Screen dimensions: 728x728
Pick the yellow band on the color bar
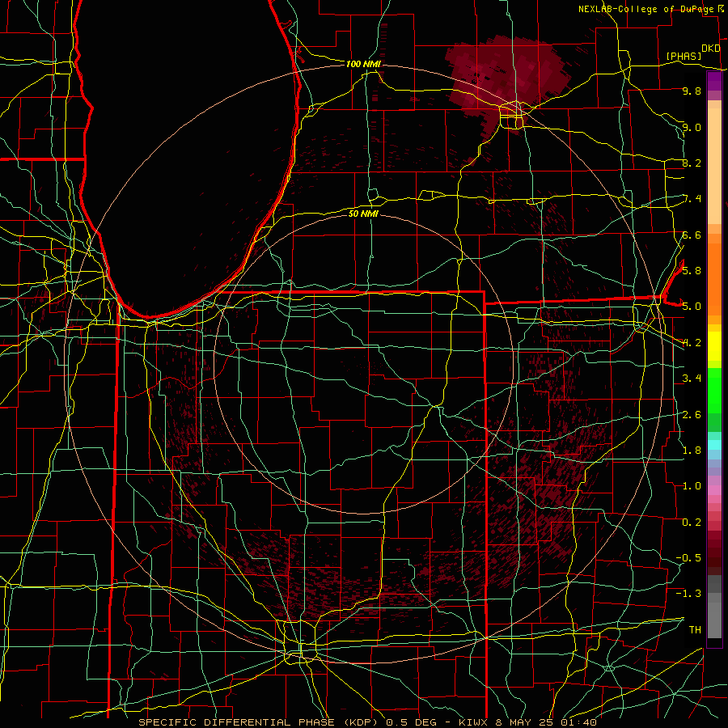tap(714, 346)
